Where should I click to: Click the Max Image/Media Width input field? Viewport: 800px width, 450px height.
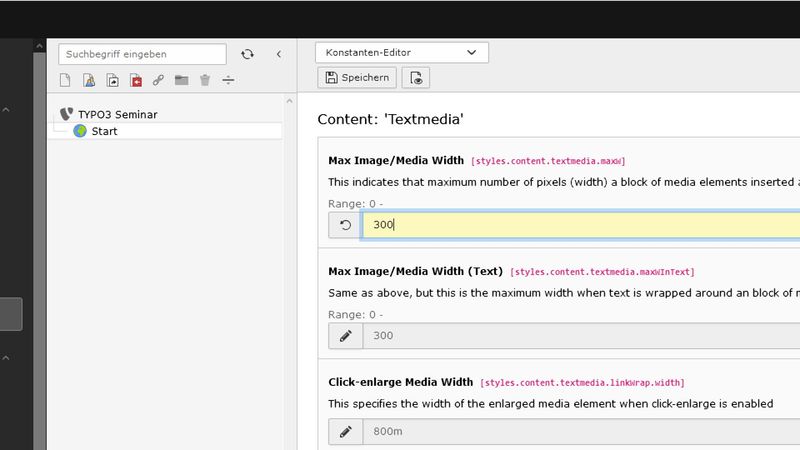pyautogui.click(x=580, y=225)
